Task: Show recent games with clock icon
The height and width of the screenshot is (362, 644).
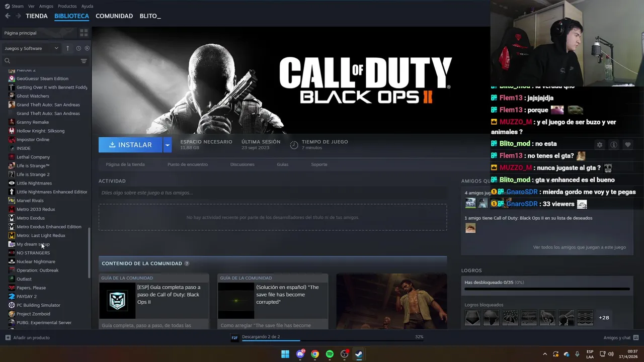Action: click(x=78, y=48)
